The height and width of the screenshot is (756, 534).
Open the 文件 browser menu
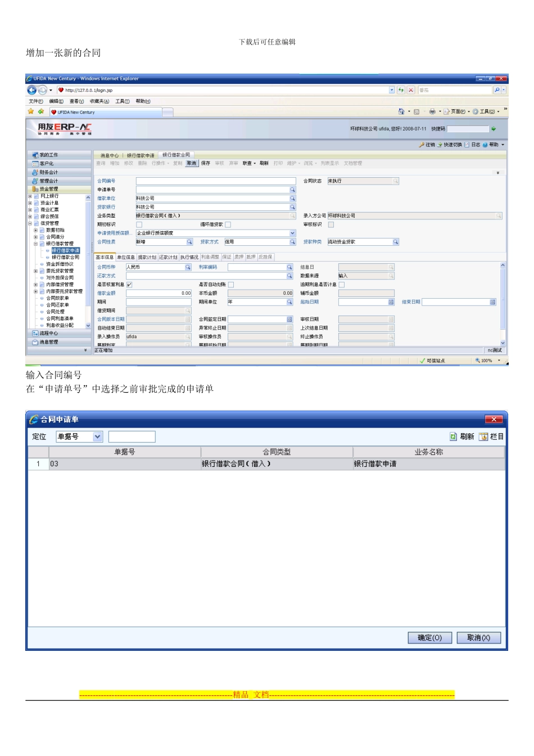tap(35, 101)
